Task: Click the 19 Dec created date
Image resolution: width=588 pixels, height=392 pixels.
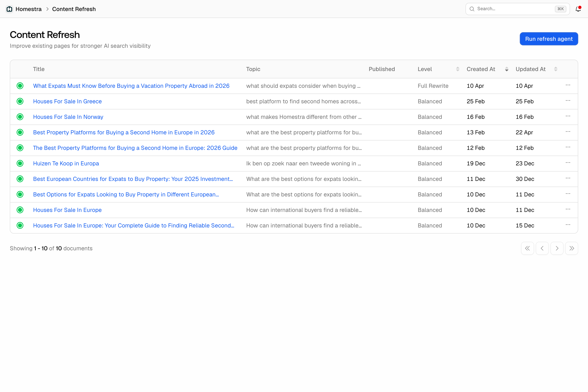Action: 476,163
